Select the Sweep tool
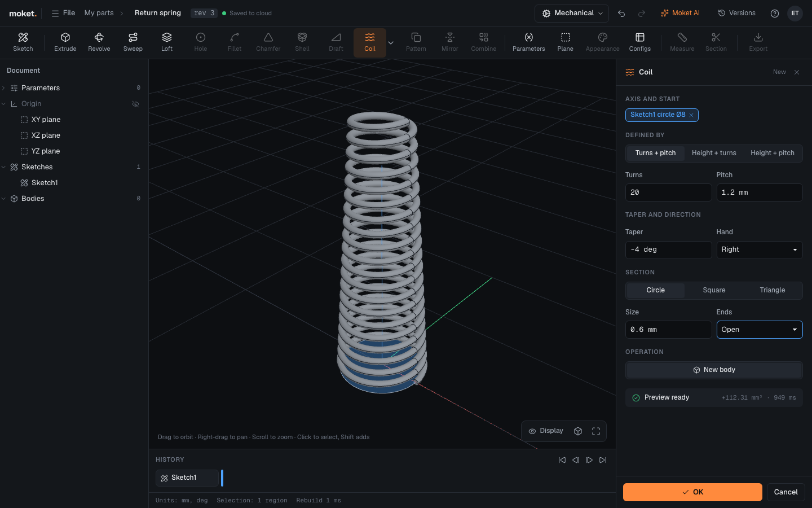The width and height of the screenshot is (812, 508). tap(133, 42)
